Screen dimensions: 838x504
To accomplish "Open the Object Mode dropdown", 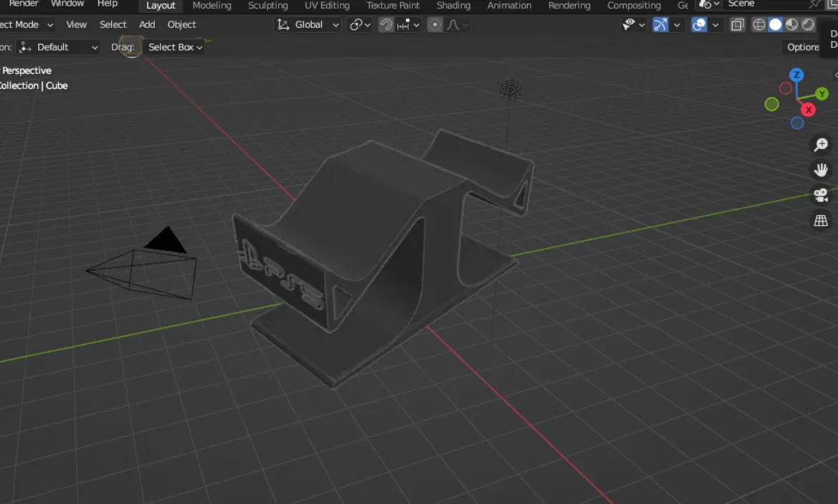I will click(26, 24).
